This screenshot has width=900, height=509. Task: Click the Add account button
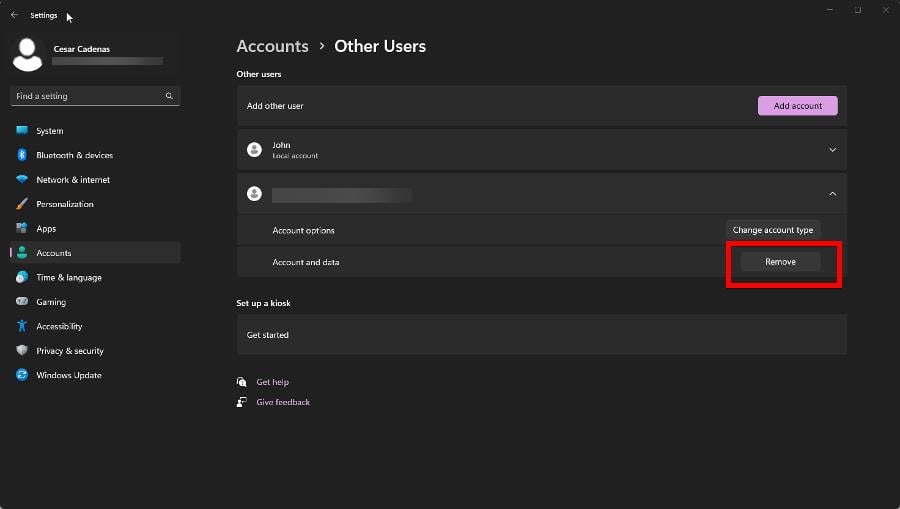coord(797,106)
